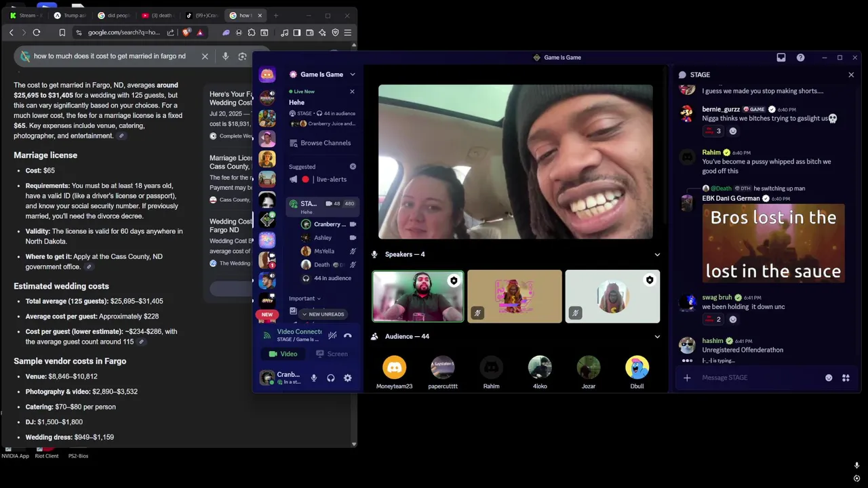The width and height of the screenshot is (868, 488).
Task: Open emoji picker in message box
Action: (x=829, y=378)
